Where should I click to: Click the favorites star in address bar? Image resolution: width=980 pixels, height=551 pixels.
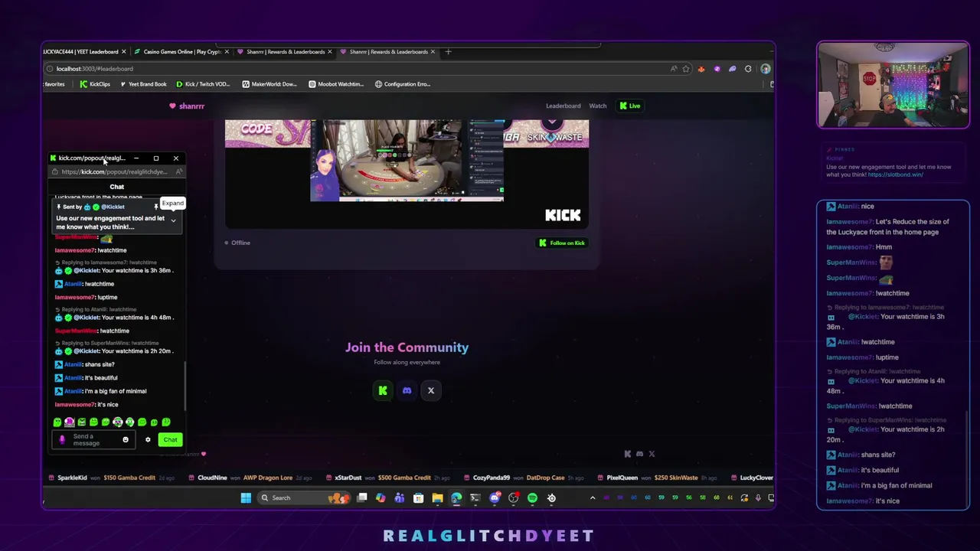tap(686, 69)
